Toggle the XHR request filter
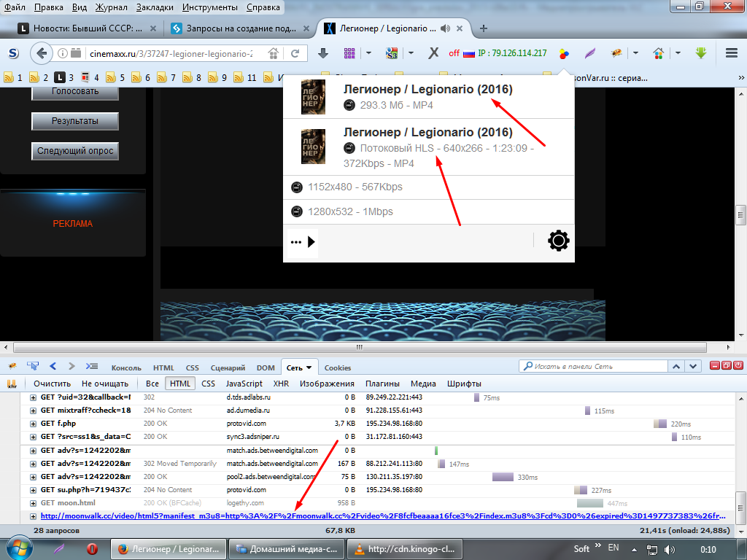 pyautogui.click(x=281, y=384)
